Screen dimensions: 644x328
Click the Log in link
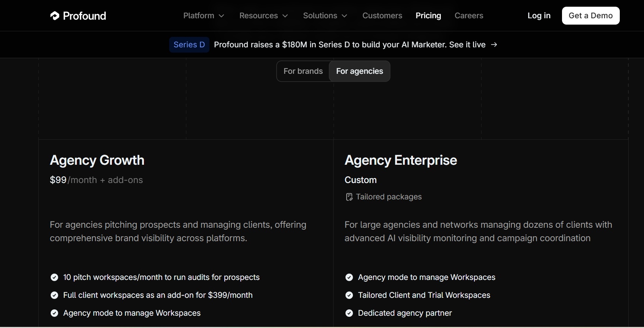point(539,16)
